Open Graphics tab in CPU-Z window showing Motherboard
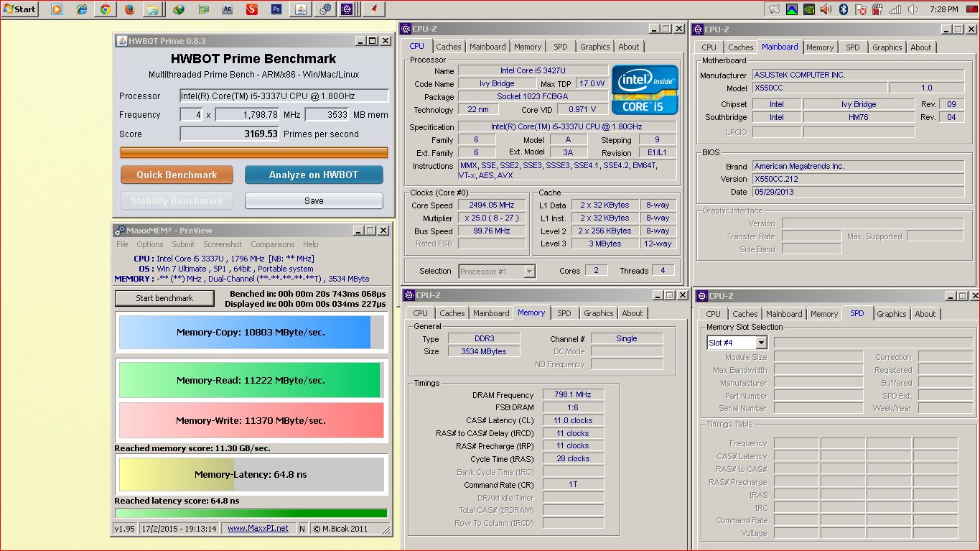The width and height of the screenshot is (980, 551). coord(887,47)
